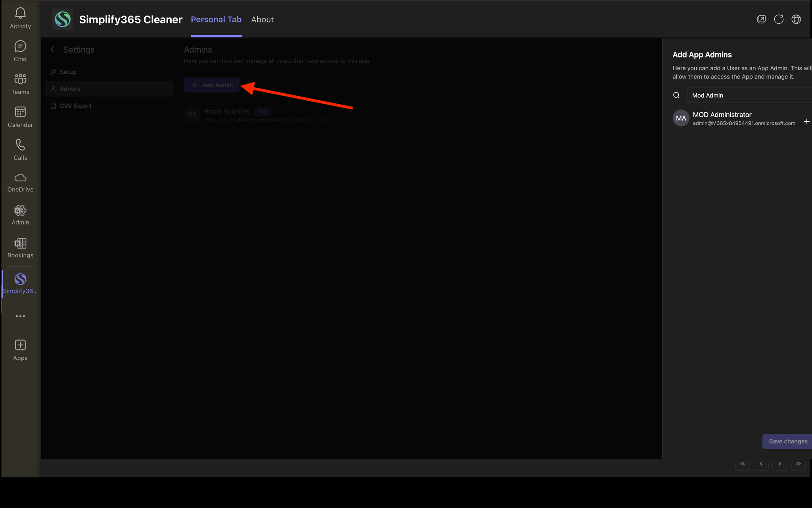
Task: Click robin.sparkles email address text
Action: pyautogui.click(x=265, y=120)
